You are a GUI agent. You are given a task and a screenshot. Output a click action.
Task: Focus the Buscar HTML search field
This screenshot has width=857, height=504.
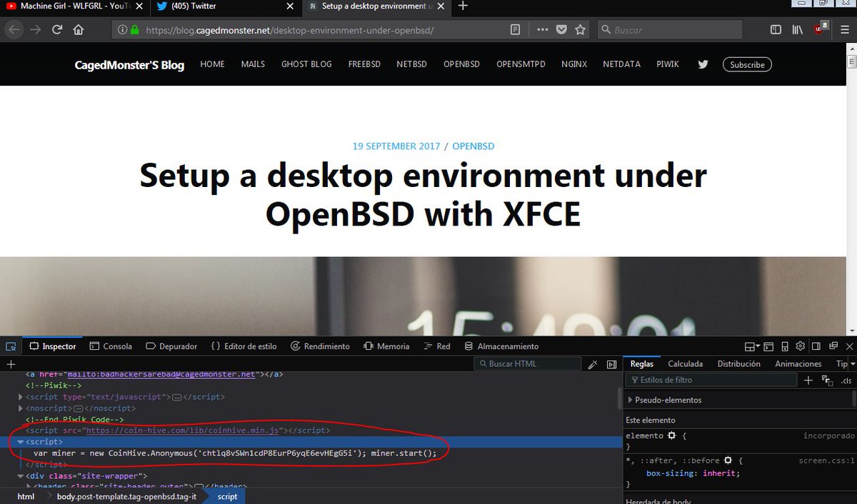(x=528, y=364)
